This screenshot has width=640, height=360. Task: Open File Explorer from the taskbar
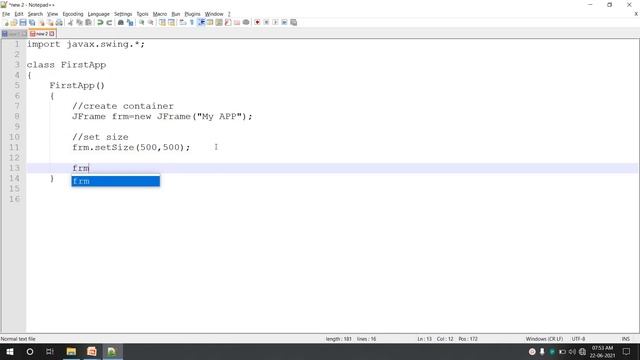click(x=71, y=351)
